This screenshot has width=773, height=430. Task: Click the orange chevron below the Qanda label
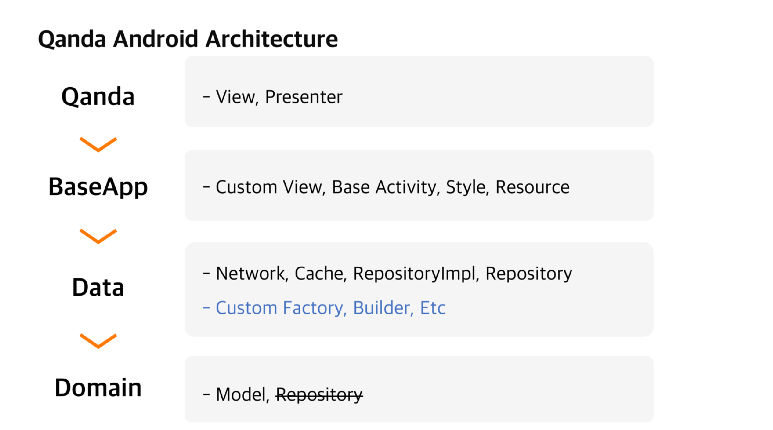(98, 144)
